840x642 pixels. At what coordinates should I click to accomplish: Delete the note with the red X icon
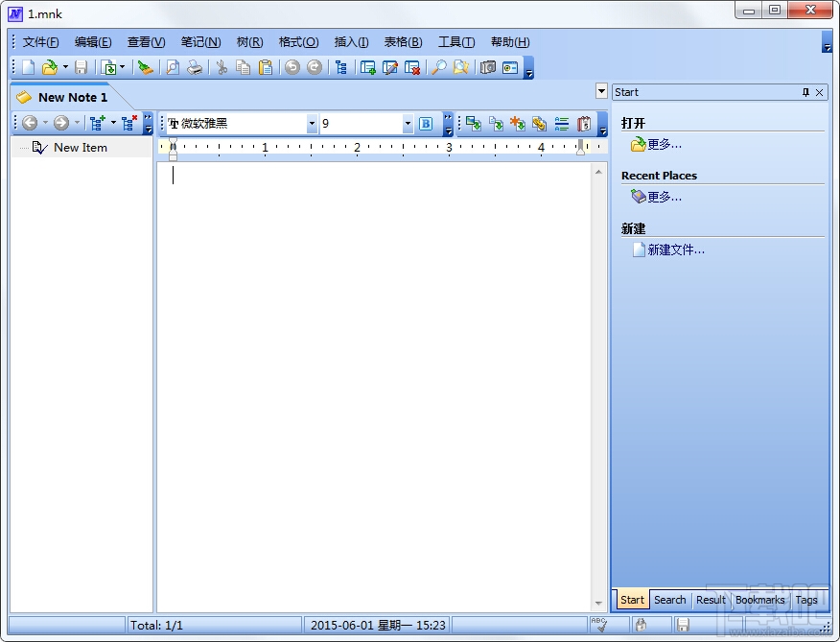coord(412,67)
